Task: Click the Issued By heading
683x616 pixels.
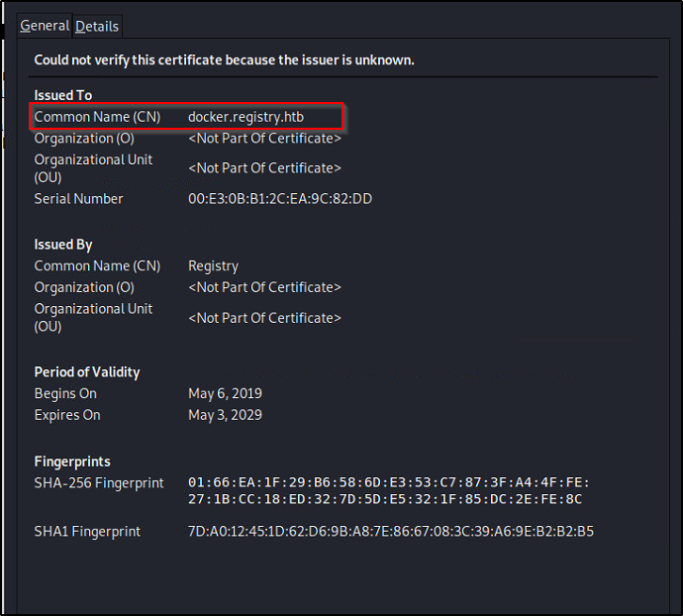Action: (63, 245)
